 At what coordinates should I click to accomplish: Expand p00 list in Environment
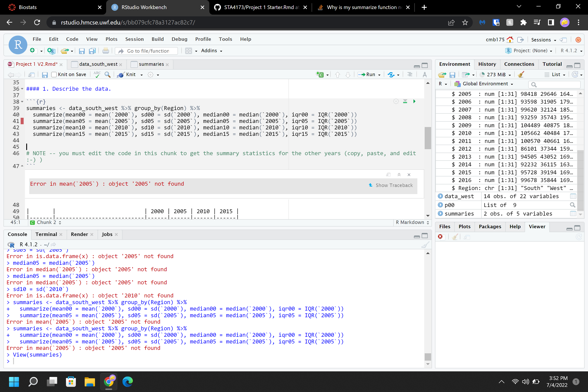(x=440, y=205)
